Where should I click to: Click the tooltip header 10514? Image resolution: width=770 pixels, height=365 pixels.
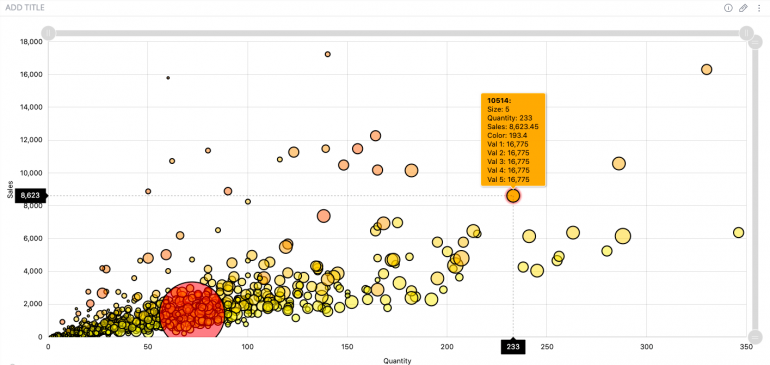[x=499, y=100]
